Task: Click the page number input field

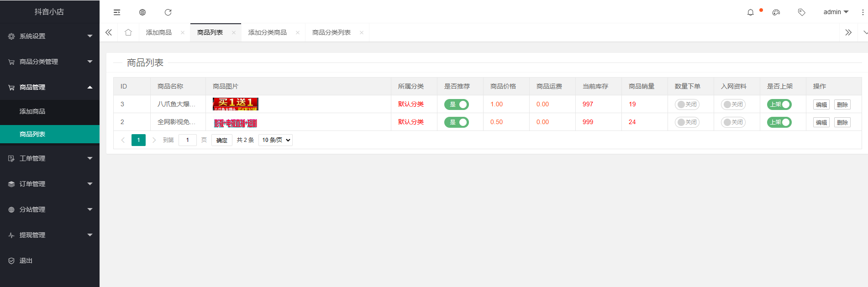Action: pyautogui.click(x=187, y=140)
